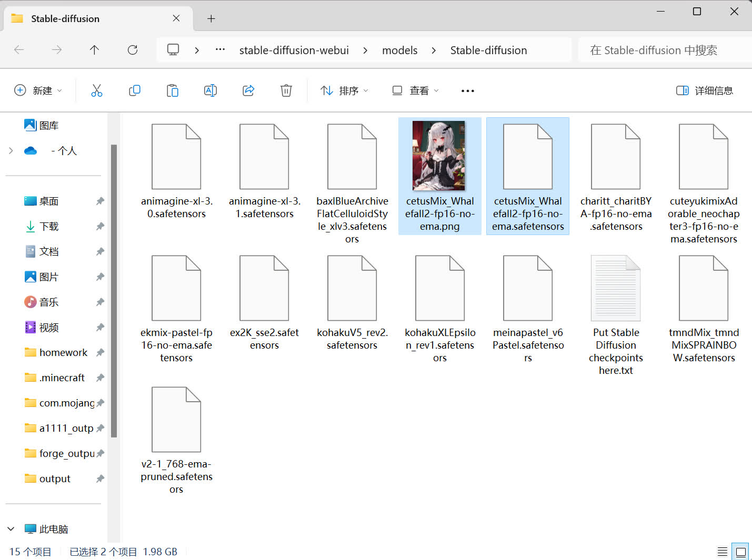Delete the selected files
Screen dimensions: 752x560
click(x=286, y=90)
